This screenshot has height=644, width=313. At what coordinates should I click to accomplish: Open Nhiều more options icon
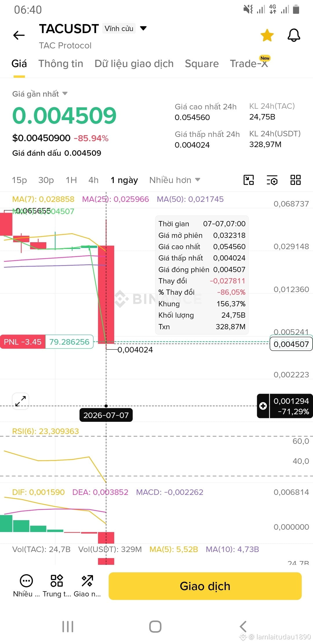pyautogui.click(x=26, y=586)
